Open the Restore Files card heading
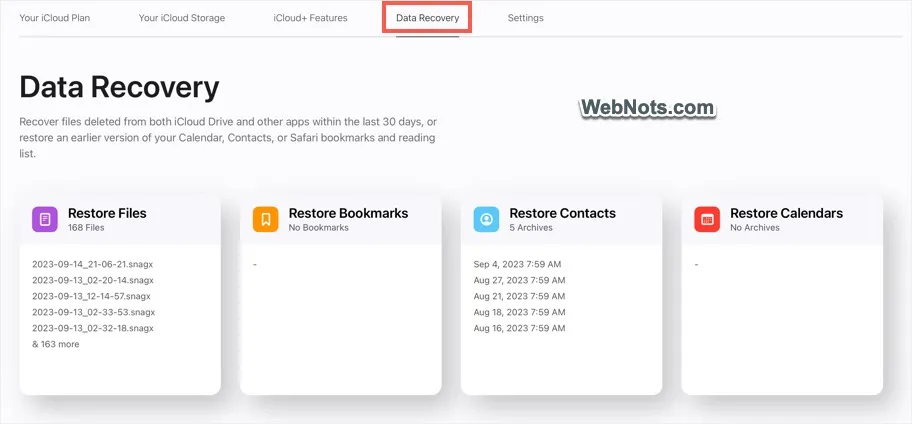 point(107,213)
